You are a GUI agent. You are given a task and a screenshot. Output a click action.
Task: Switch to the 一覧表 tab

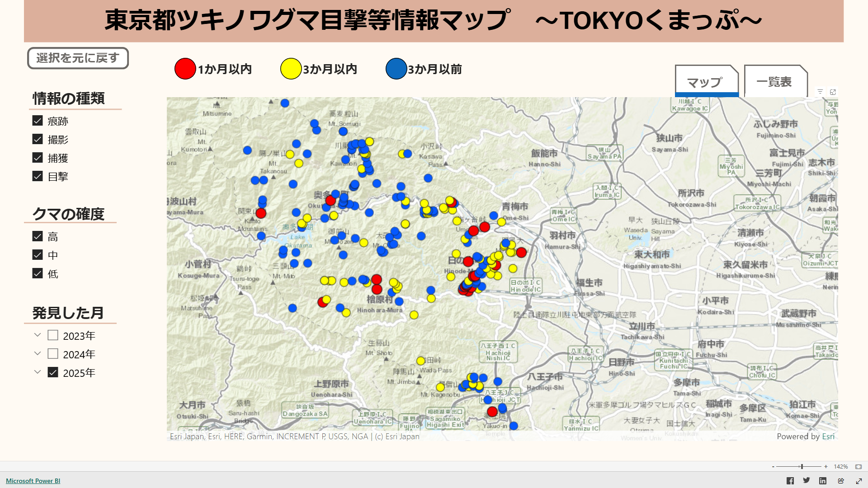click(774, 82)
